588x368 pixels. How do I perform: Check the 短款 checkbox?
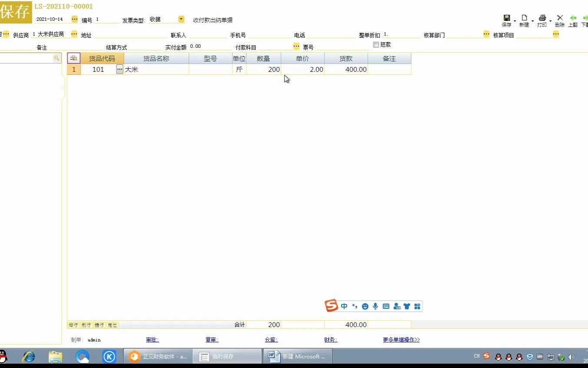[375, 44]
